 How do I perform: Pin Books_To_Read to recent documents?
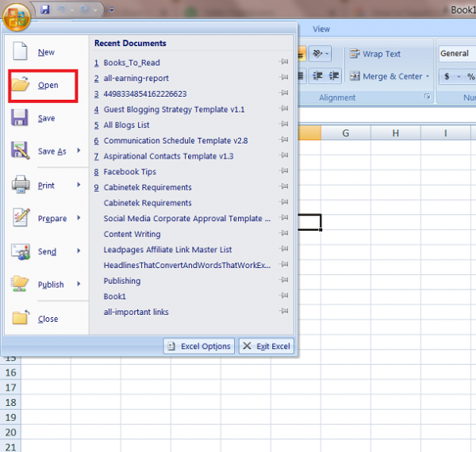point(284,62)
